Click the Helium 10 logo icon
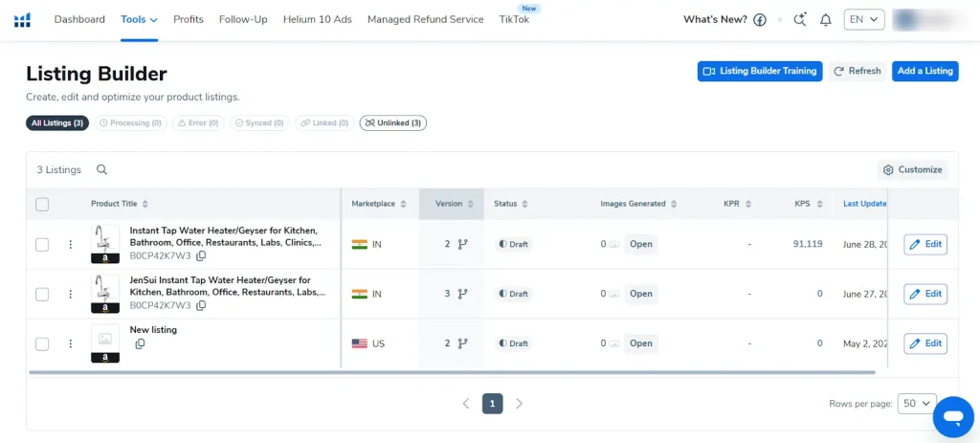 click(23, 20)
